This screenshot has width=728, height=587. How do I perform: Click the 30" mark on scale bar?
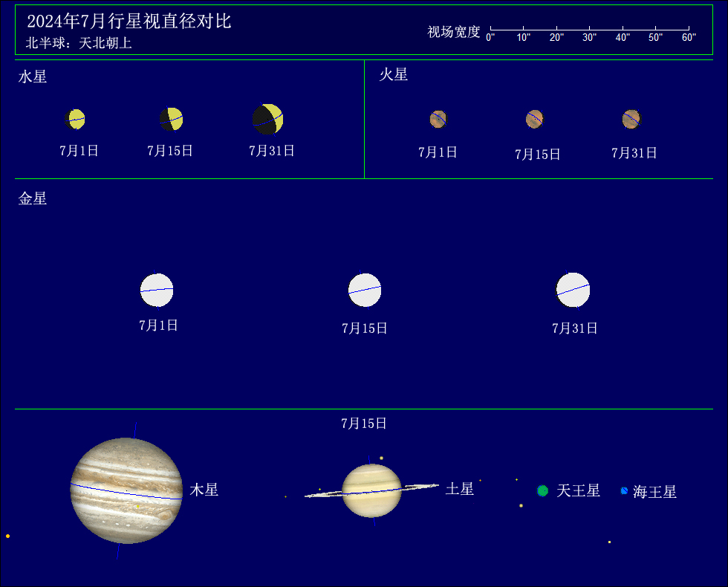click(589, 38)
